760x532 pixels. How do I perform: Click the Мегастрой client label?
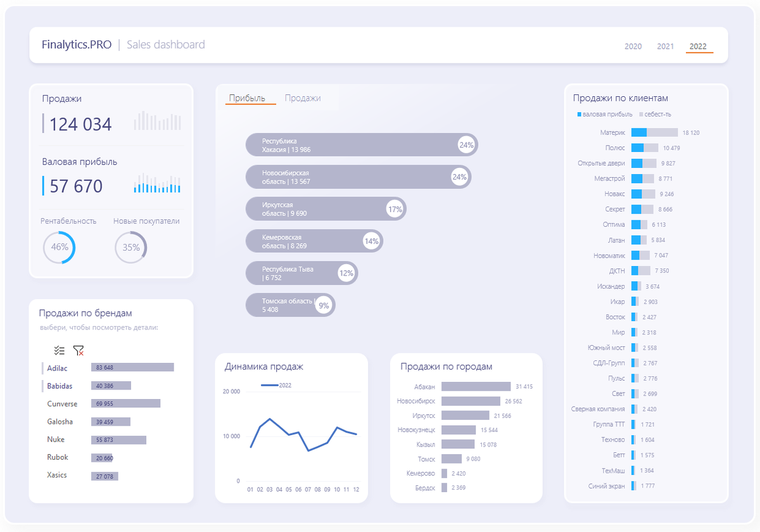[610, 179]
